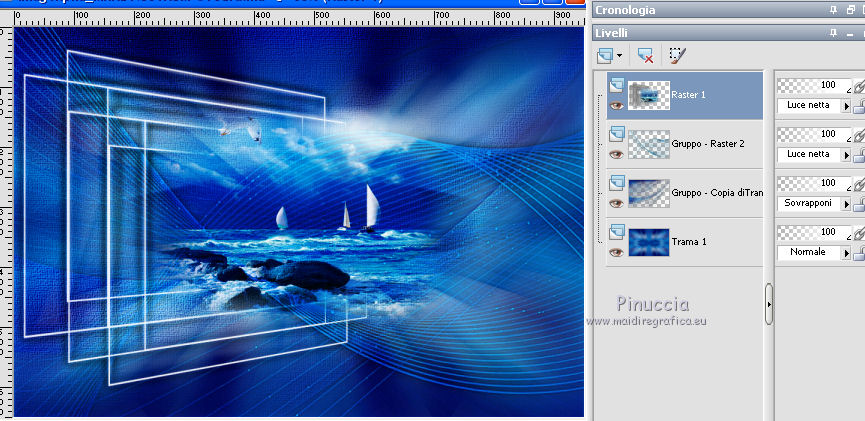
Task: Click the layer type icon of Gruppo - Raster 2
Action: (x=617, y=134)
